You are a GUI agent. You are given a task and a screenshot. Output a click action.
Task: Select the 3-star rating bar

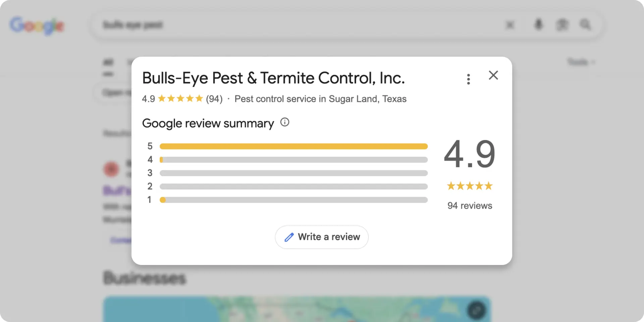tap(293, 173)
